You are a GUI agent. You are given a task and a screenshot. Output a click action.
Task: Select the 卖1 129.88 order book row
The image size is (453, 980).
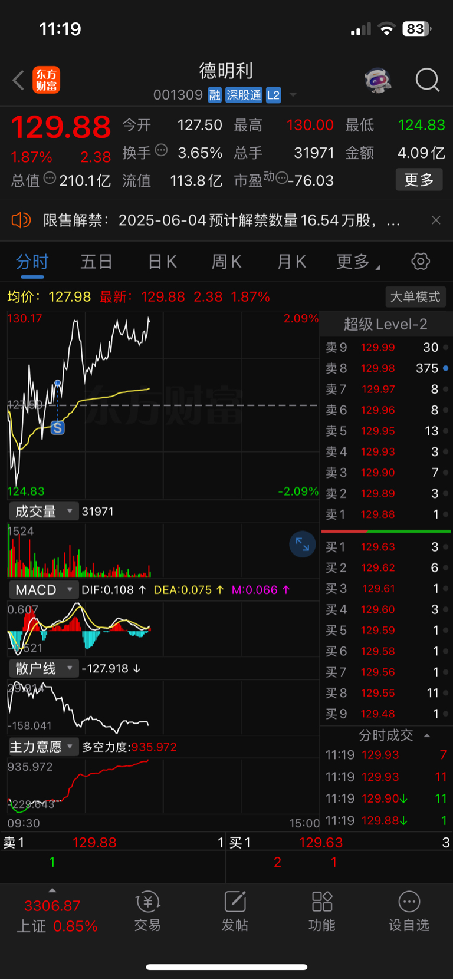point(386,514)
